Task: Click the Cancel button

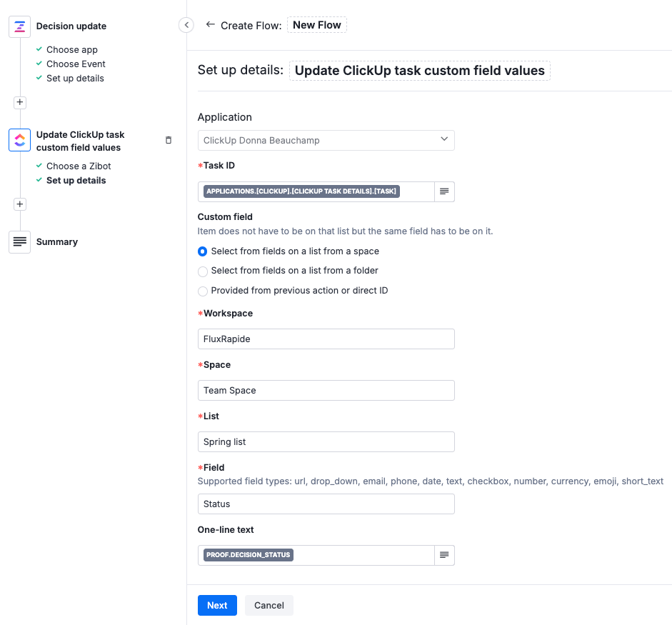Action: pos(269,605)
